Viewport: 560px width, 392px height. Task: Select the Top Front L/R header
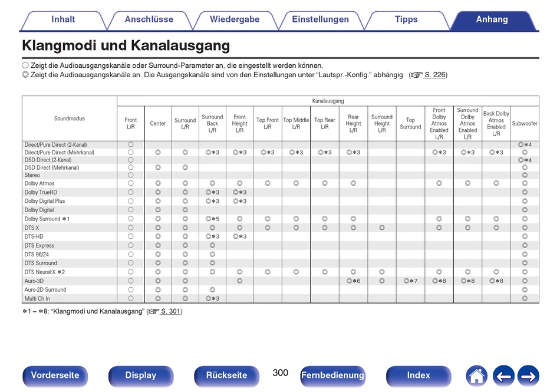[268, 124]
